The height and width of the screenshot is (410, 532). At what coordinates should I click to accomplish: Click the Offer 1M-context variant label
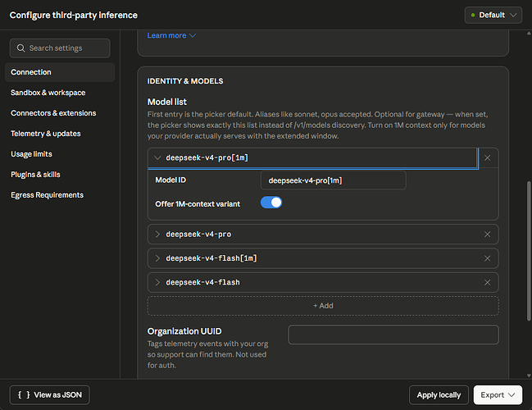[x=198, y=204]
